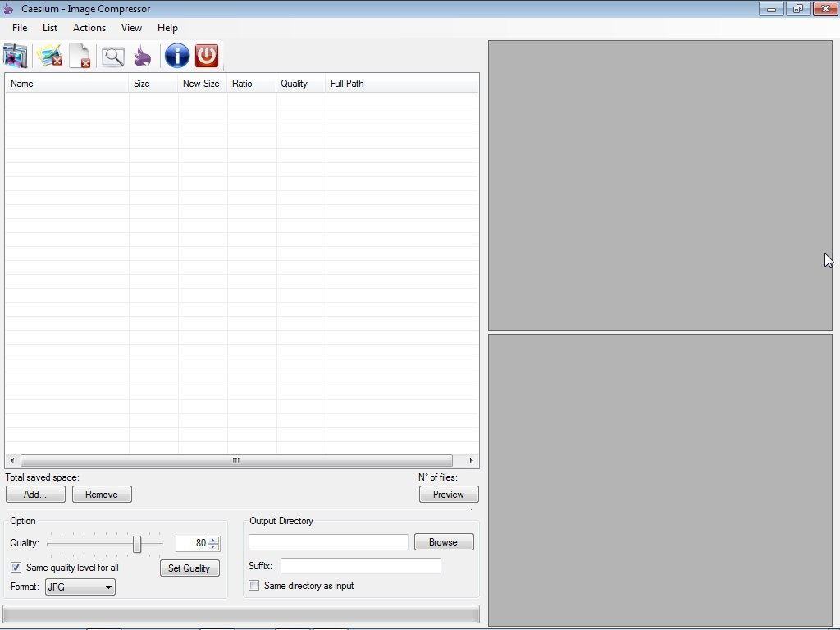
Task: Click inside the Suffix input field
Action: pyautogui.click(x=359, y=566)
